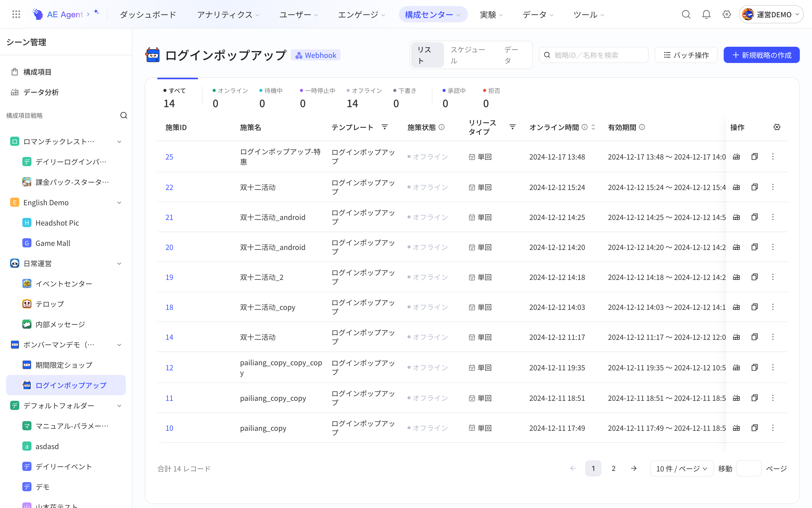
Task: Sort by オンライン時間 column
Action: coord(593,127)
